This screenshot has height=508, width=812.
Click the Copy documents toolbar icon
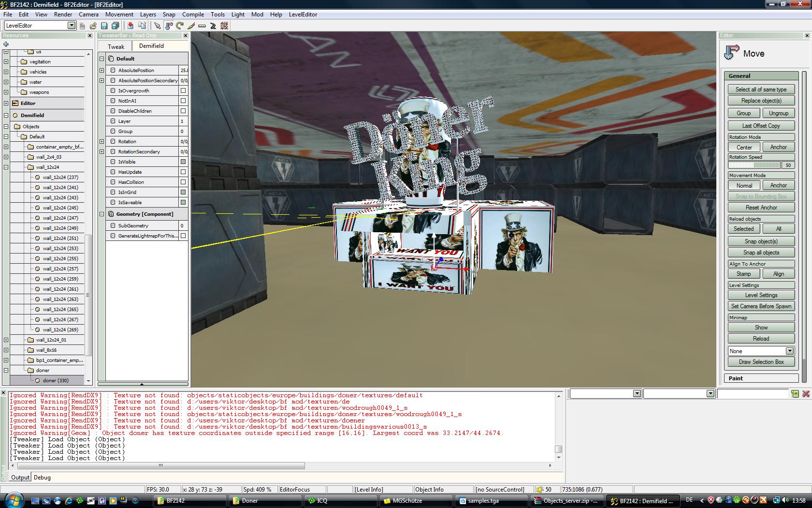point(142,26)
